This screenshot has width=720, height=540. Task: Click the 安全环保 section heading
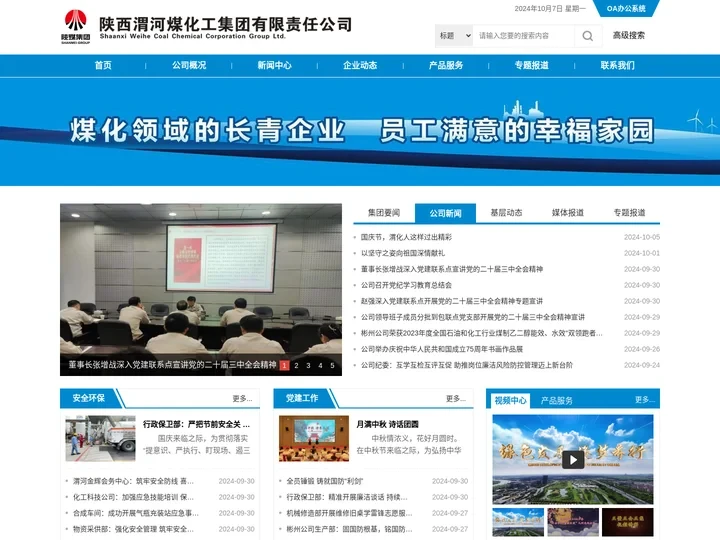pyautogui.click(x=89, y=398)
